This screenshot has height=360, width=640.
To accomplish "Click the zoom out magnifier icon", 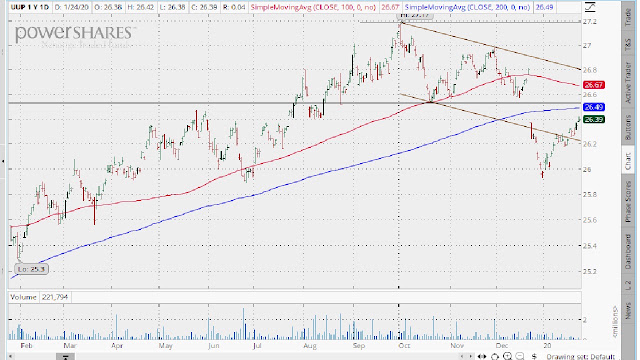I will [x=520, y=356].
